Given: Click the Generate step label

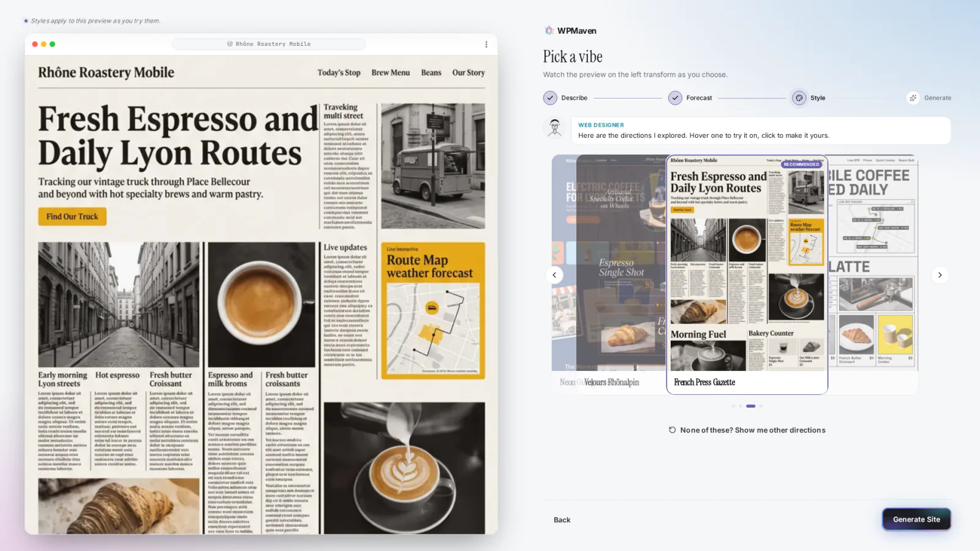Looking at the screenshot, I should (x=937, y=98).
